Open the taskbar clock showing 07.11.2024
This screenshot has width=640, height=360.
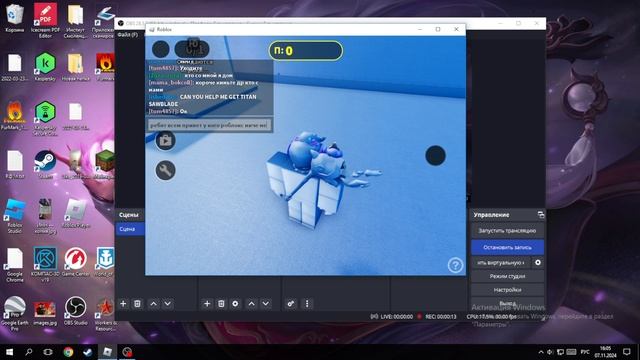click(x=606, y=352)
